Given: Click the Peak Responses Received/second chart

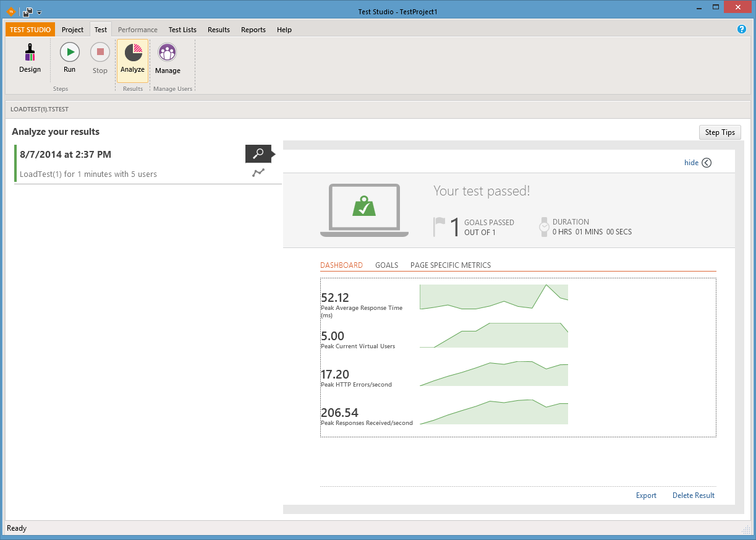Looking at the screenshot, I should (493, 412).
